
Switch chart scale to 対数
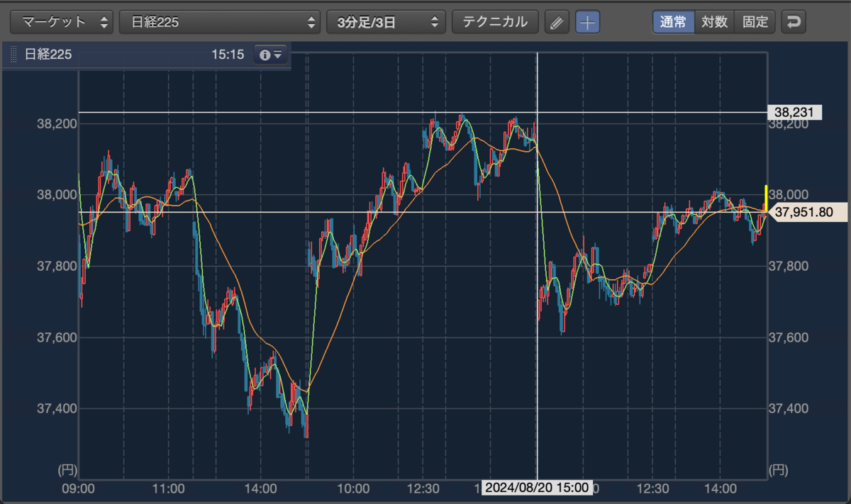tap(714, 22)
